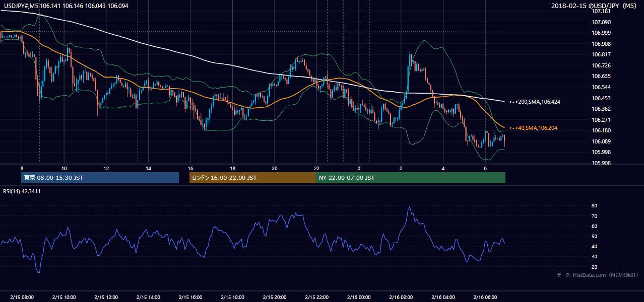Click hour marker 12 under price chart

106,168
